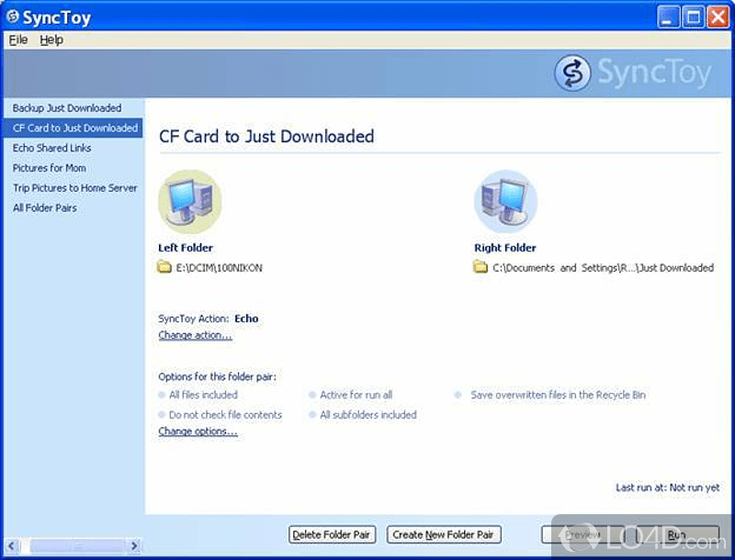The width and height of the screenshot is (735, 560).
Task: Minimize the SyncToy window
Action: (x=668, y=17)
